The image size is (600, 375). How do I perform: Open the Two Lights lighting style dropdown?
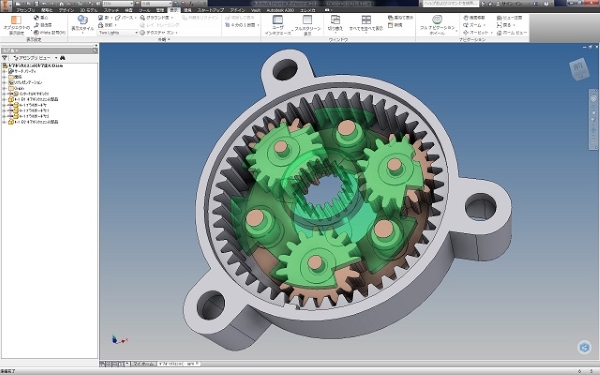118,33
